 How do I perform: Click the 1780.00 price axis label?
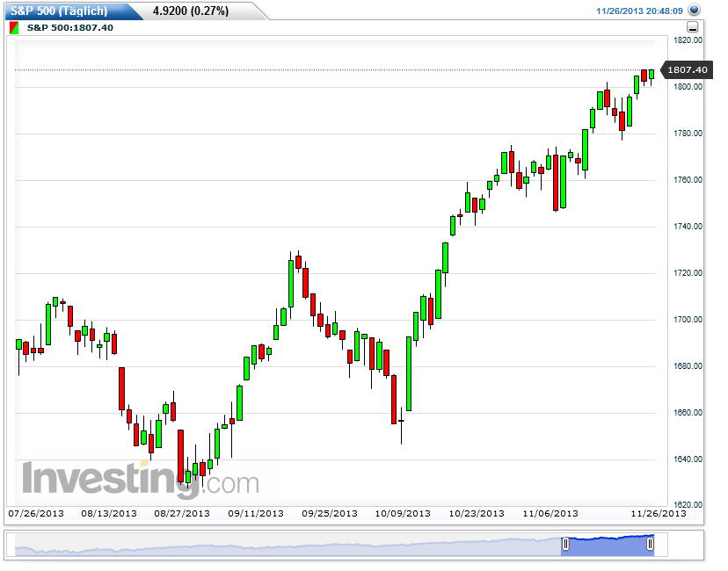(688, 134)
